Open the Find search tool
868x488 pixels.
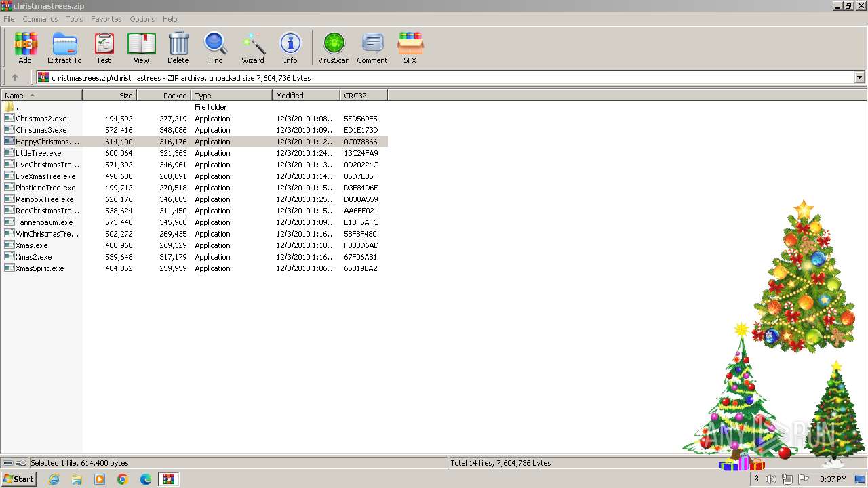point(216,47)
